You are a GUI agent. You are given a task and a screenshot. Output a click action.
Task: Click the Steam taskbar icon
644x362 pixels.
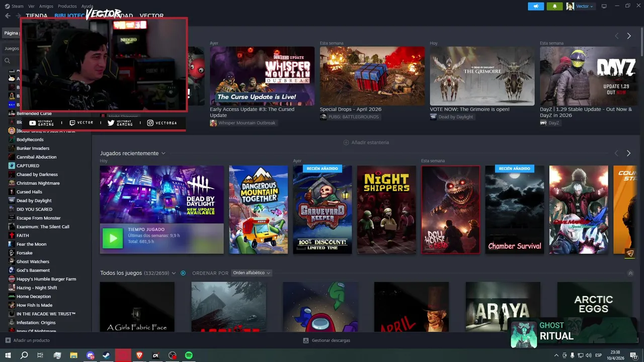coord(106,355)
